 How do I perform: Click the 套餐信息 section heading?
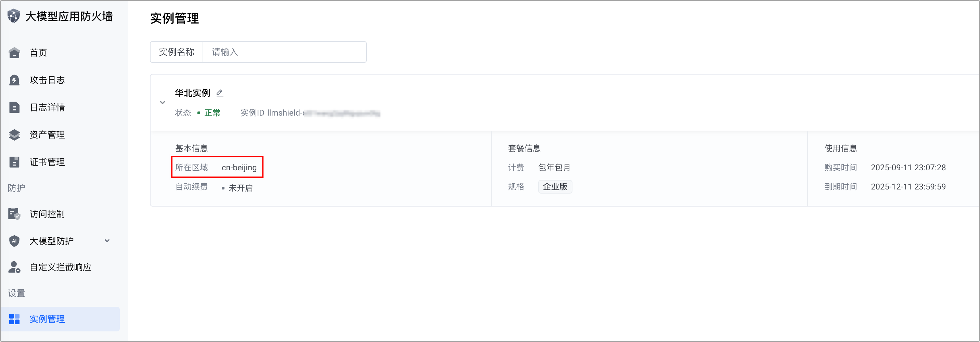pyautogui.click(x=524, y=148)
